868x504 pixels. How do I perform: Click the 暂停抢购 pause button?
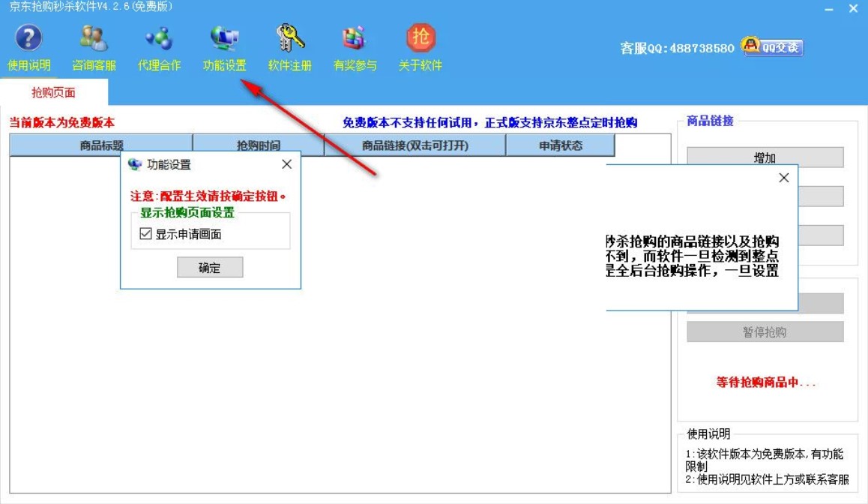(x=766, y=331)
